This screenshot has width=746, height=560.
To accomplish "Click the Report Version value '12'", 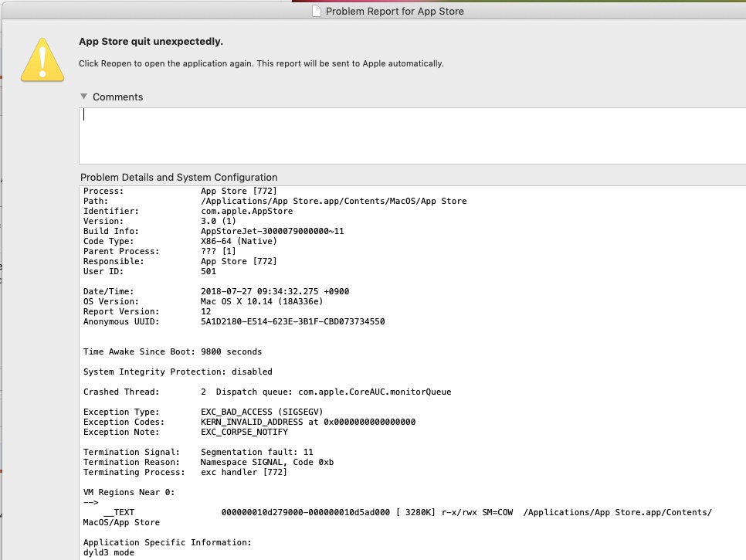I will [205, 311].
